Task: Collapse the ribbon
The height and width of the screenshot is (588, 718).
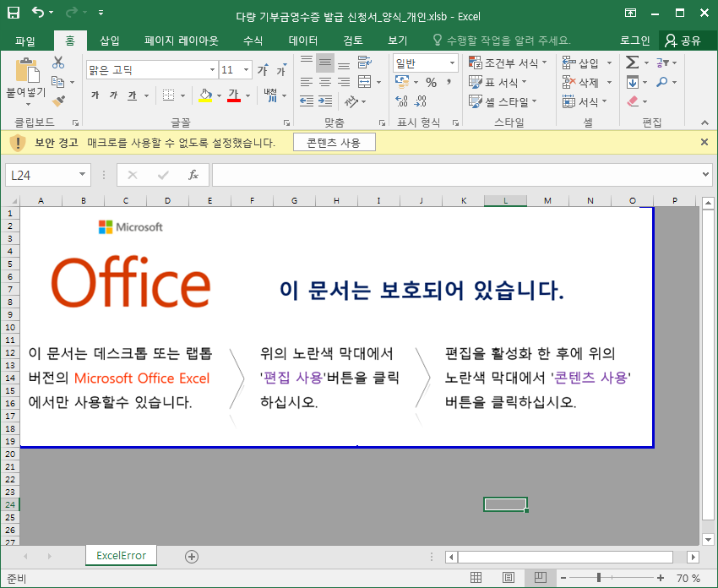Action: [x=704, y=122]
